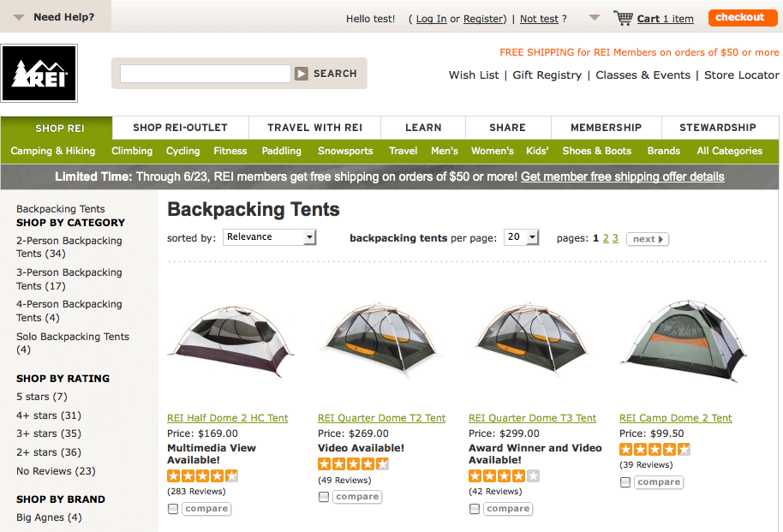Go to next results page
Viewport: 783px width, 532px height.
pyautogui.click(x=648, y=239)
